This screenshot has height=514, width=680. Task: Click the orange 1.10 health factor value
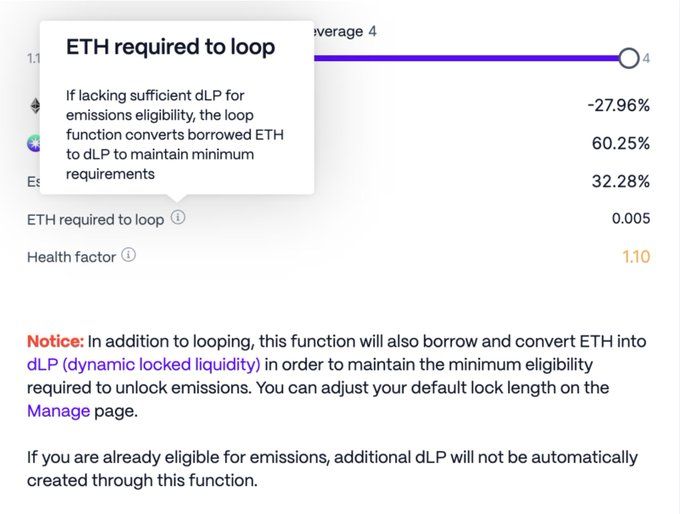click(x=635, y=257)
